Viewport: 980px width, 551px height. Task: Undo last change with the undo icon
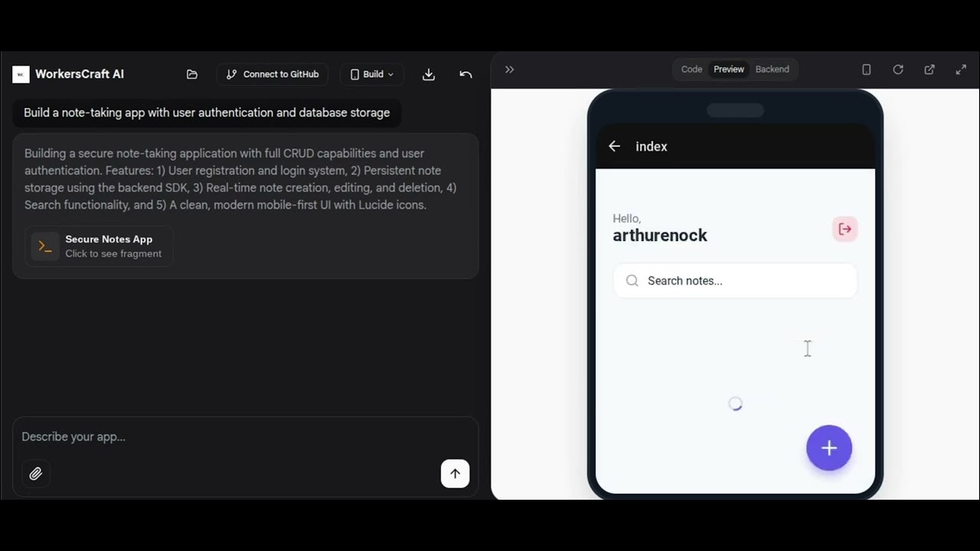tap(465, 74)
